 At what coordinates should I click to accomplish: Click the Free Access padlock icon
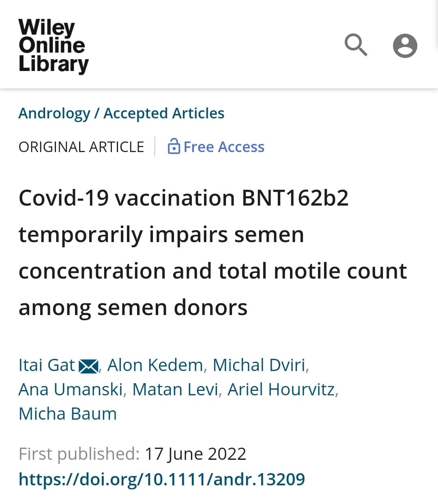point(174,146)
